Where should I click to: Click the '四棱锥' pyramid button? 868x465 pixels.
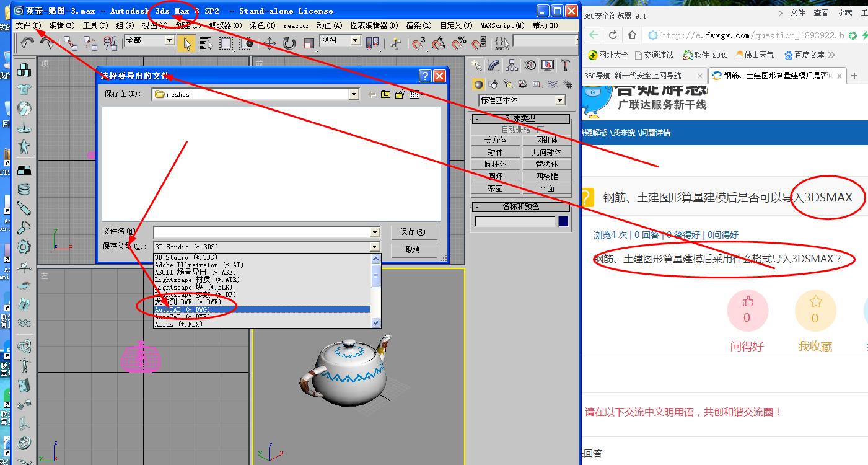[x=546, y=177]
